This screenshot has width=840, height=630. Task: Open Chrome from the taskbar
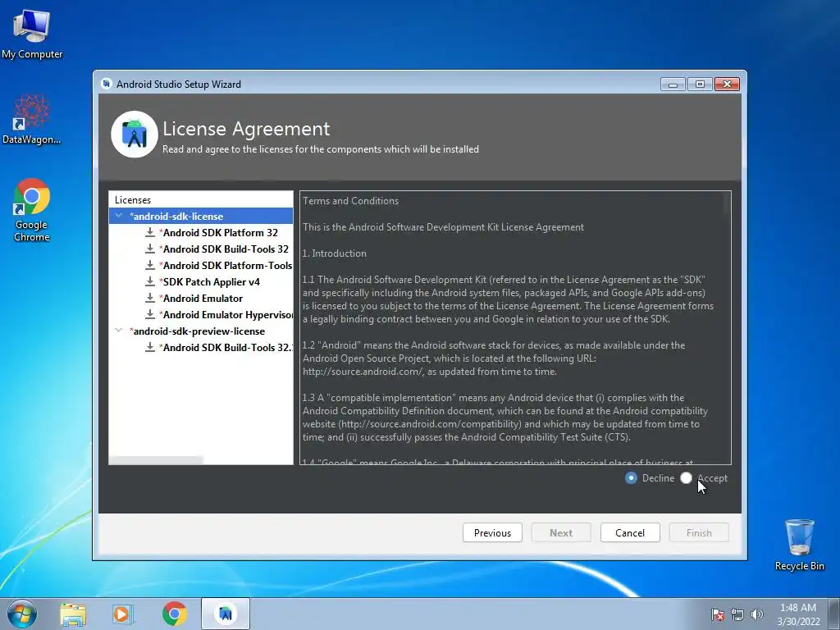(x=175, y=614)
